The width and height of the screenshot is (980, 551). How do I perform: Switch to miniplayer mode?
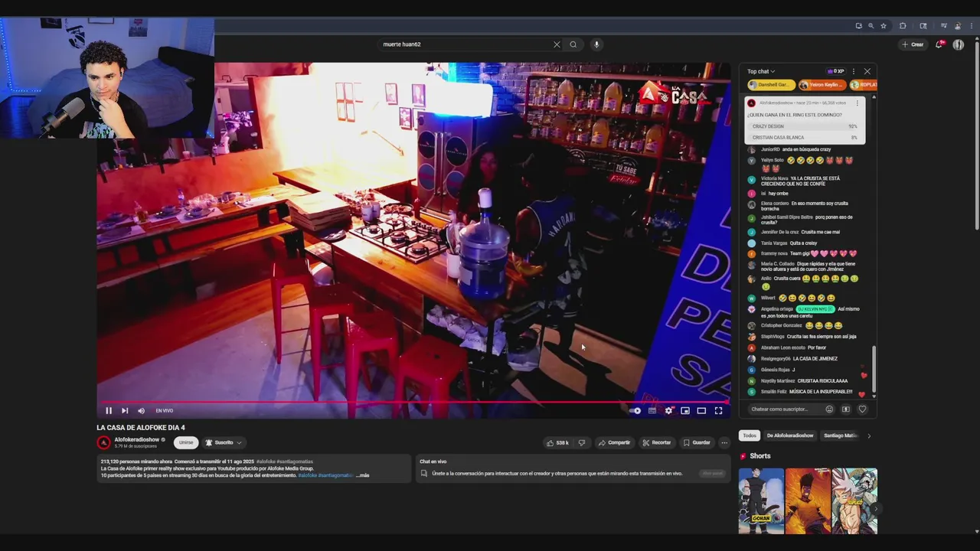[x=685, y=411]
